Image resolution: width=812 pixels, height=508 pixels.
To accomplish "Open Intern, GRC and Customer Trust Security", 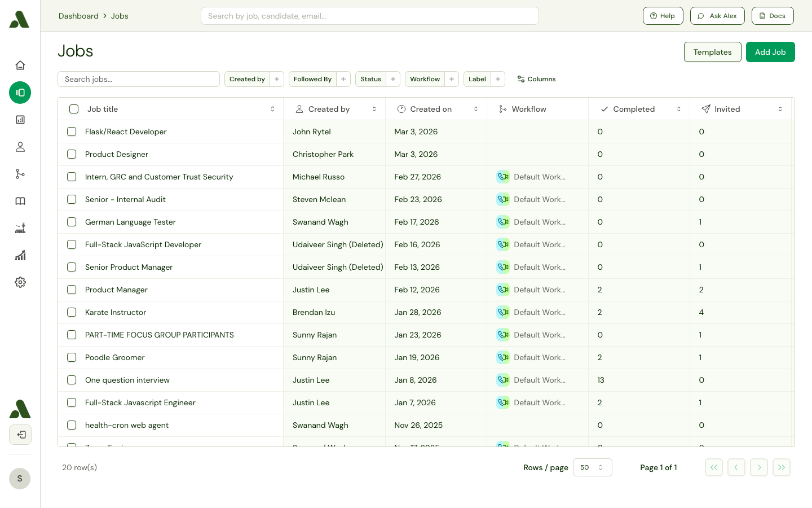I will 159,177.
